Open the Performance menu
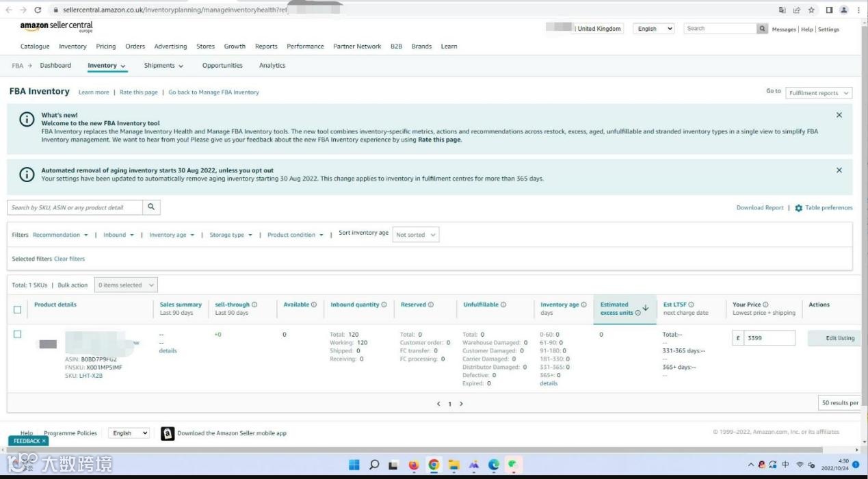Viewport: 868px width, 479px height. click(x=305, y=47)
